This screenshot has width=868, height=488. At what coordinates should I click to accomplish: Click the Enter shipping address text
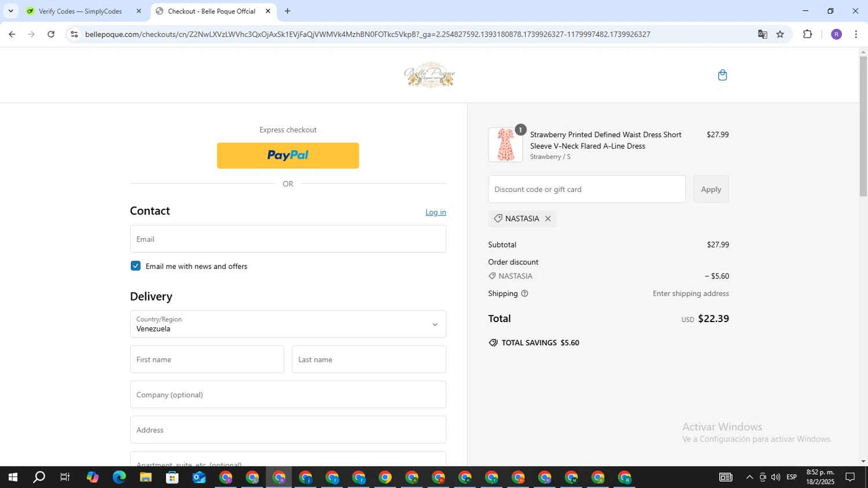click(x=691, y=294)
